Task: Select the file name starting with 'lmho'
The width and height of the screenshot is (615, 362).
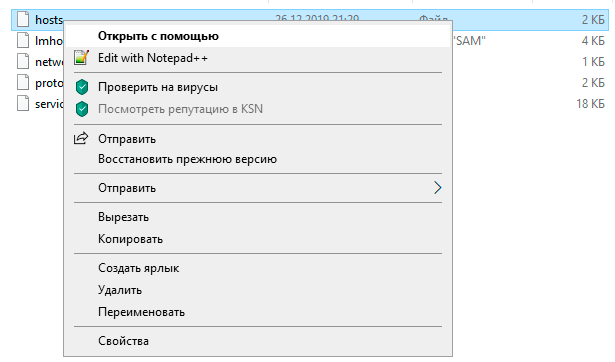Action: pyautogui.click(x=49, y=41)
